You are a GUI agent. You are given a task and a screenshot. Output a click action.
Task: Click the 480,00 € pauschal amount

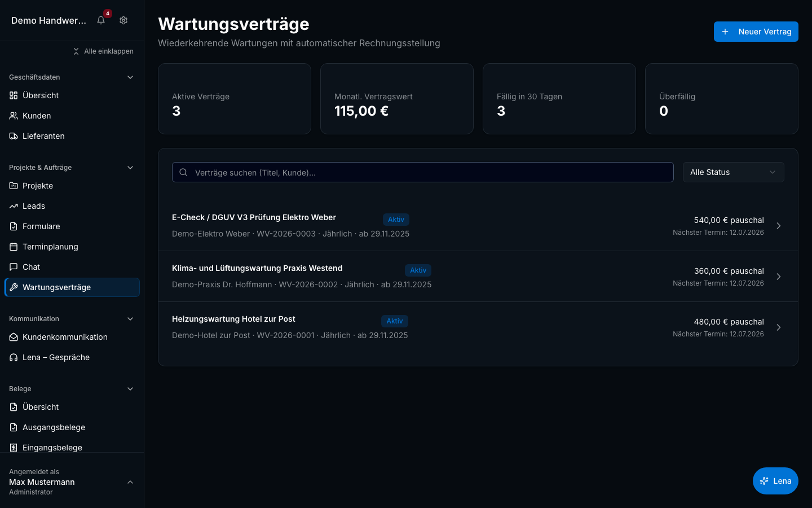click(729, 322)
